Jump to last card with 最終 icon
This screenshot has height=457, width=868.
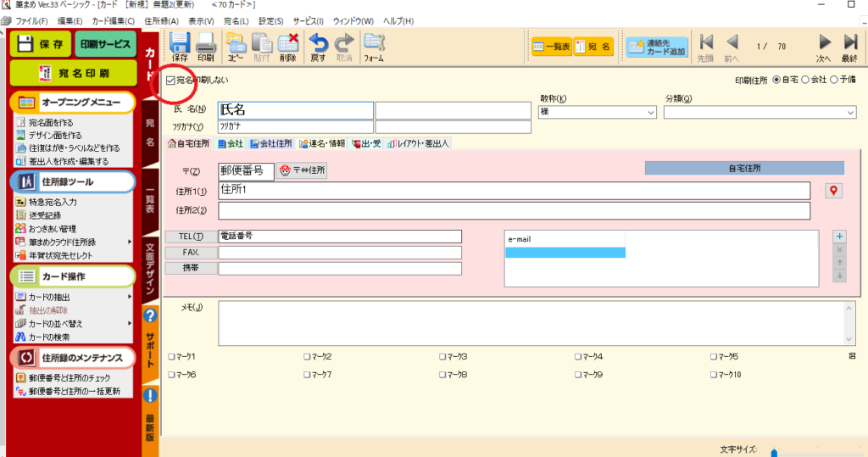[x=849, y=43]
